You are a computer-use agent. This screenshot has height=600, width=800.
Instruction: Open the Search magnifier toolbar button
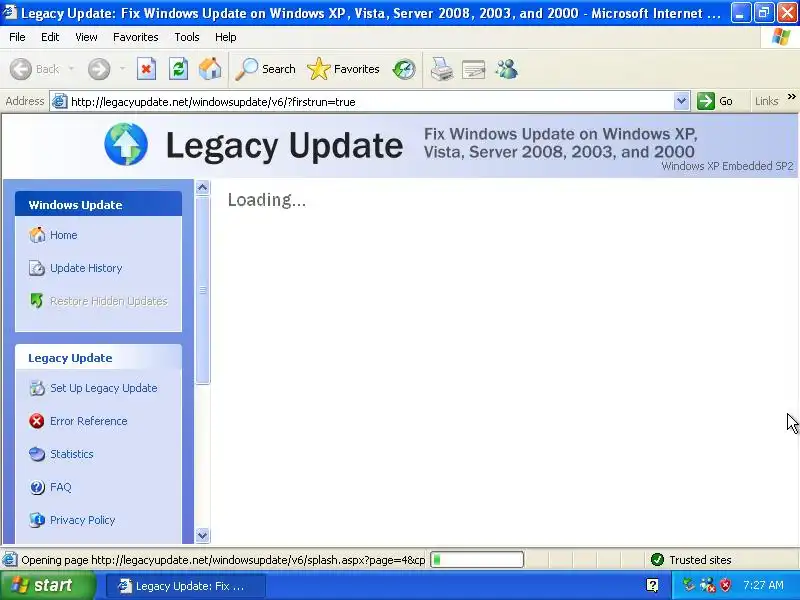(265, 69)
